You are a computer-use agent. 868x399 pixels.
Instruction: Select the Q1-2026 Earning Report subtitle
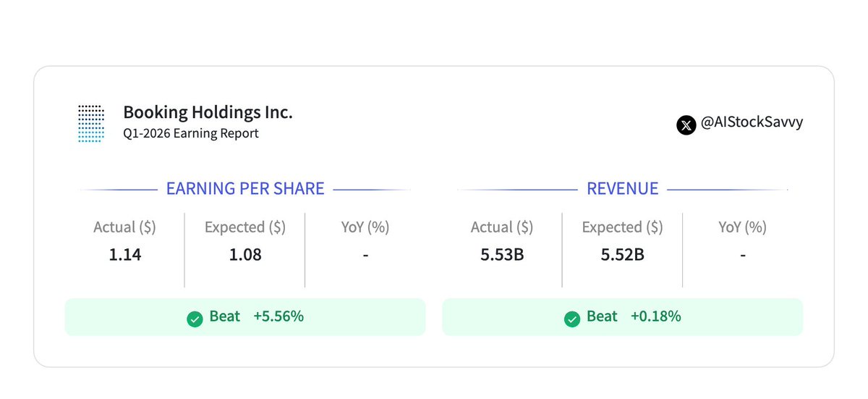click(190, 133)
